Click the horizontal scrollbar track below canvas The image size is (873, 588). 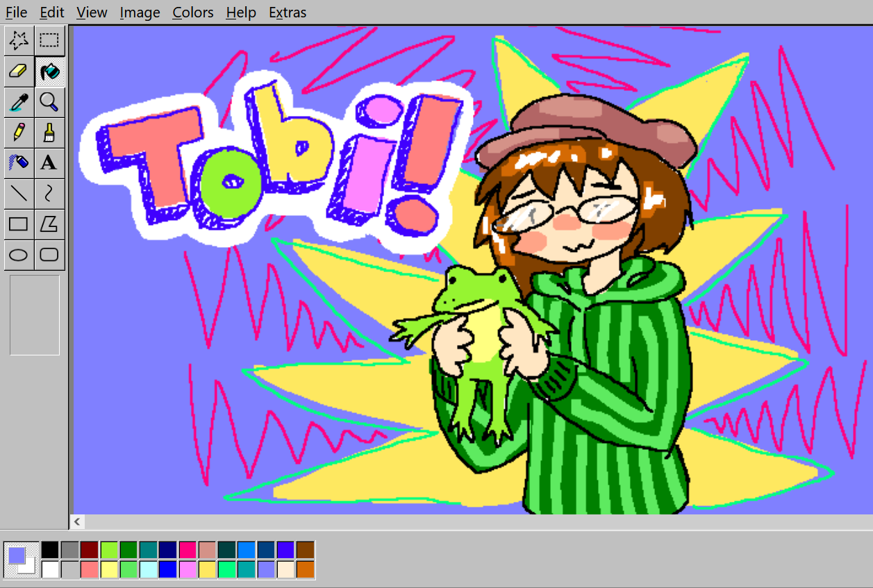pos(479,521)
